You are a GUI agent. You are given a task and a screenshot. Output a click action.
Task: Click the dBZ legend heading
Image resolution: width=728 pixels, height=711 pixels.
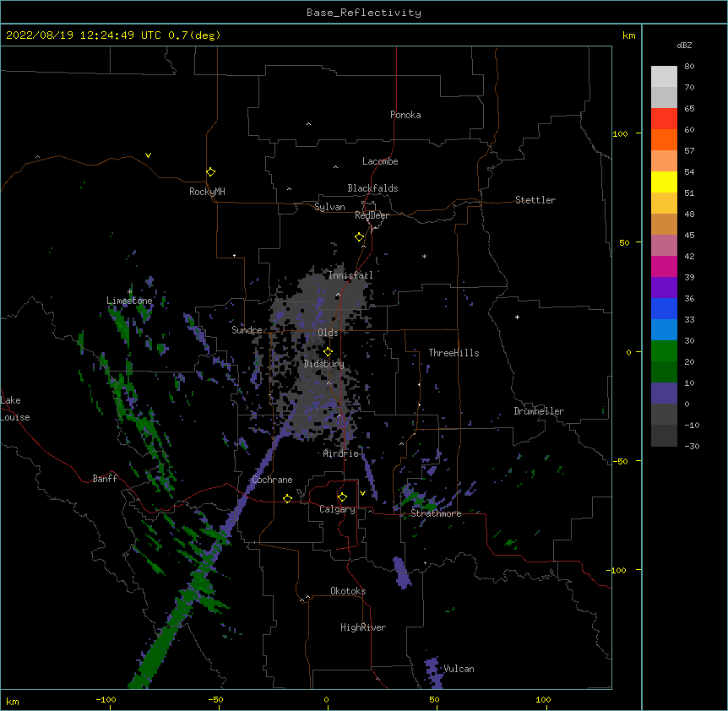pos(684,45)
